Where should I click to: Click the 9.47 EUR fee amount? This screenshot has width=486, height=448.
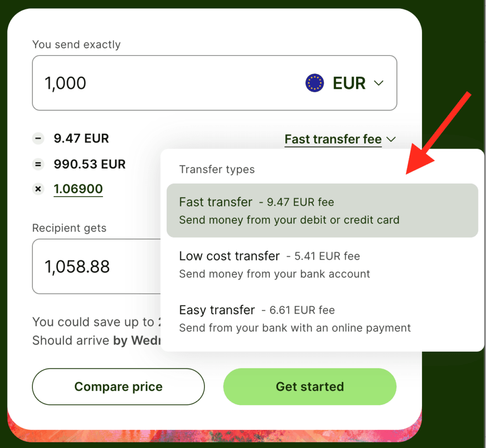[81, 139]
